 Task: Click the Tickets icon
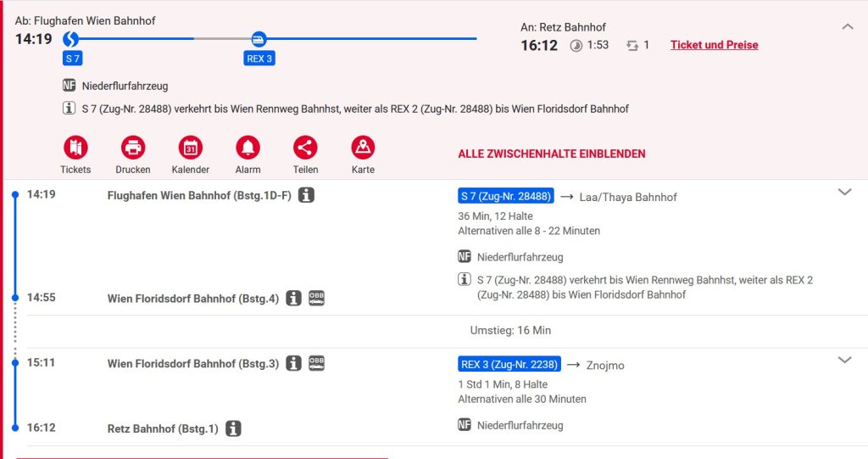[x=75, y=148]
